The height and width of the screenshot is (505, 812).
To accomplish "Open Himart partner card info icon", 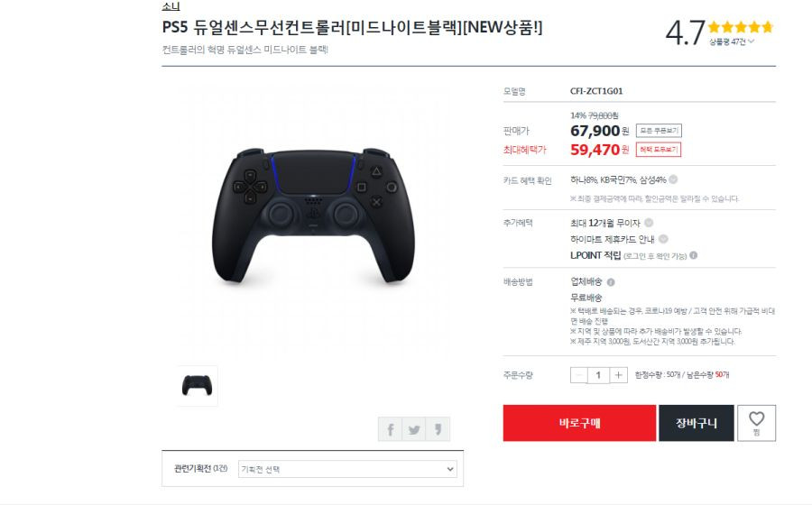I will pyautogui.click(x=663, y=239).
